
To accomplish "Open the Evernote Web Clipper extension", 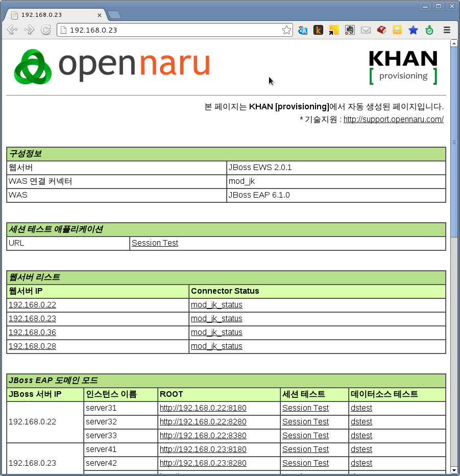I will (x=350, y=30).
